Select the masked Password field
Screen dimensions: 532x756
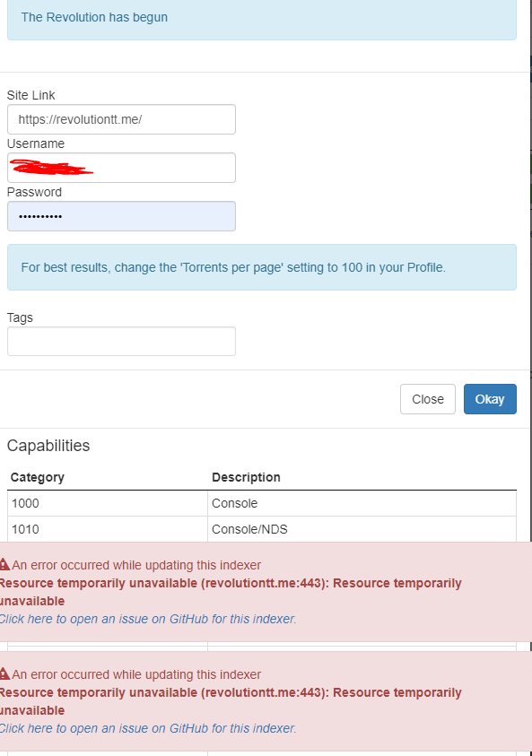point(121,216)
